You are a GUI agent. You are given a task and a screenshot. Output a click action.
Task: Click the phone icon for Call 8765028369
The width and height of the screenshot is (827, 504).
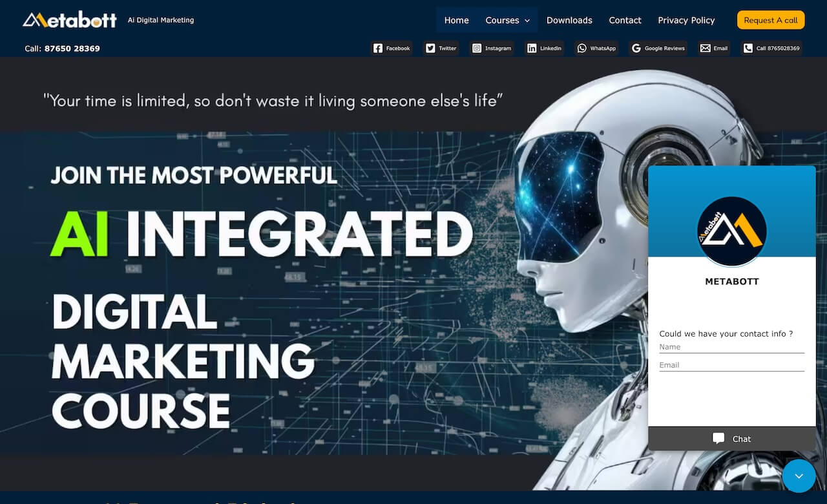pos(748,48)
